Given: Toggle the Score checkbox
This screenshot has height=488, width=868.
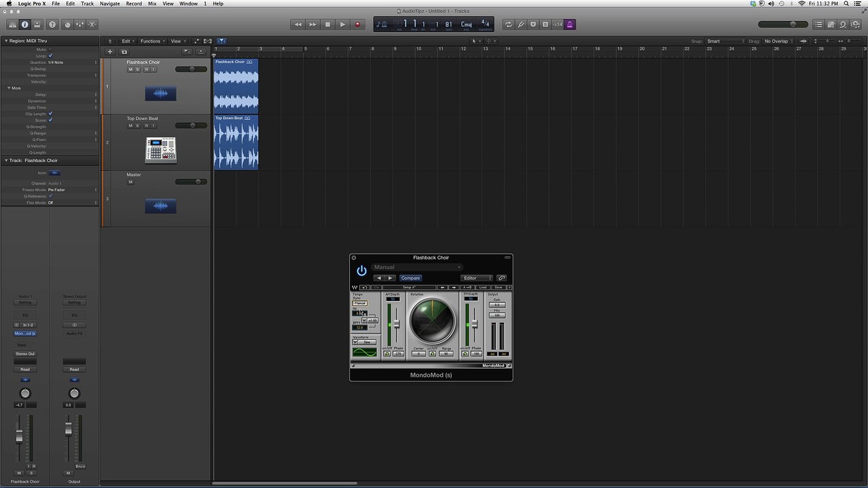Looking at the screenshot, I should pyautogui.click(x=50, y=120).
